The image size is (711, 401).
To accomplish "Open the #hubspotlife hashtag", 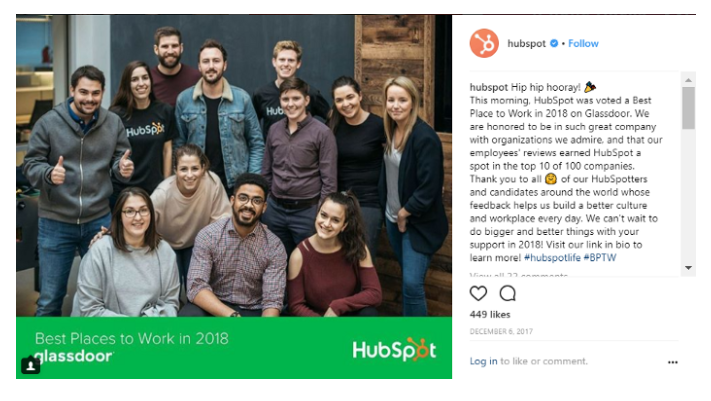I will (x=552, y=258).
